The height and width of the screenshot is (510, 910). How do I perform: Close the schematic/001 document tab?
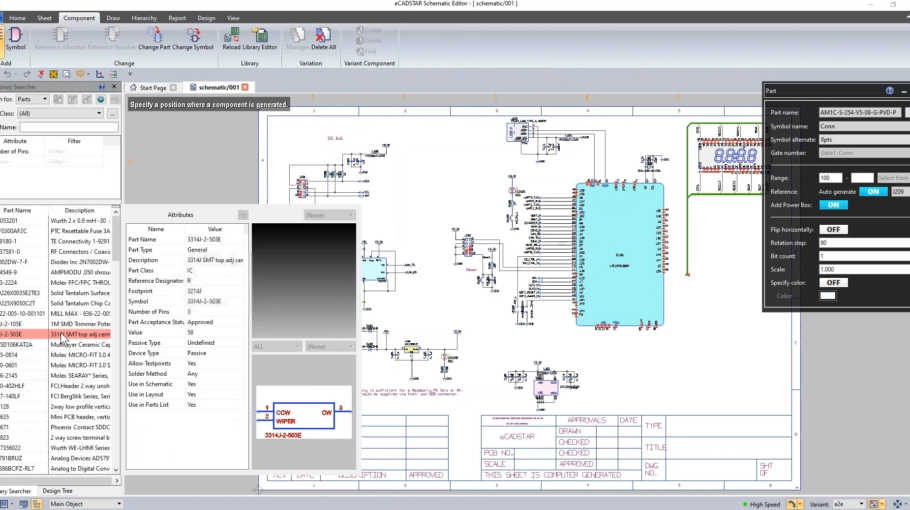coord(245,88)
